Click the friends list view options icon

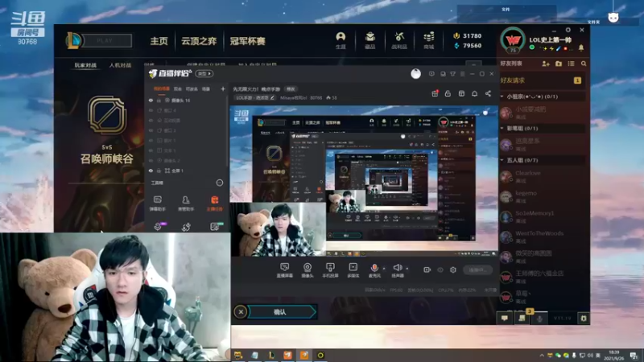[x=572, y=64]
